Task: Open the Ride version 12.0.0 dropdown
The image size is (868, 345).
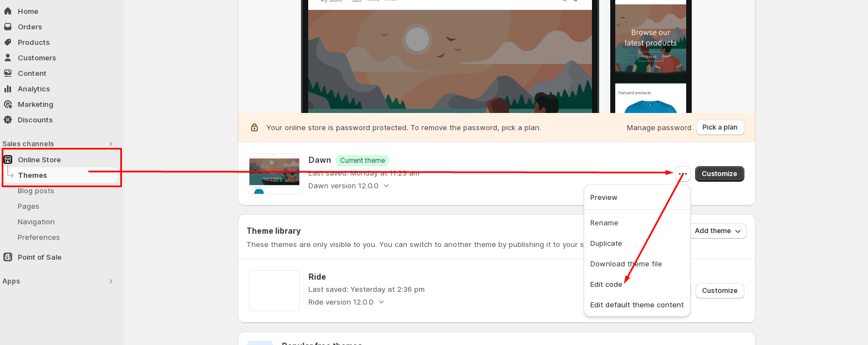Action: click(x=346, y=302)
